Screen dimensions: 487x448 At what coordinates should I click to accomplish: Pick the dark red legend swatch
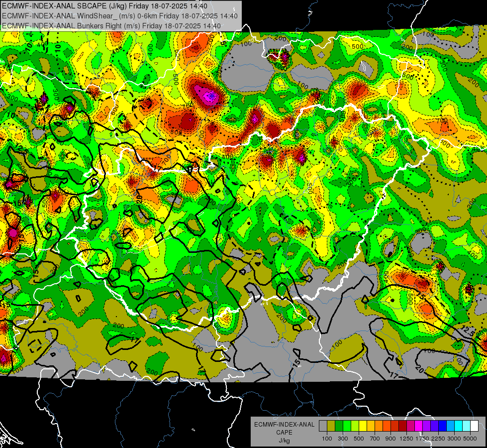[402, 426]
